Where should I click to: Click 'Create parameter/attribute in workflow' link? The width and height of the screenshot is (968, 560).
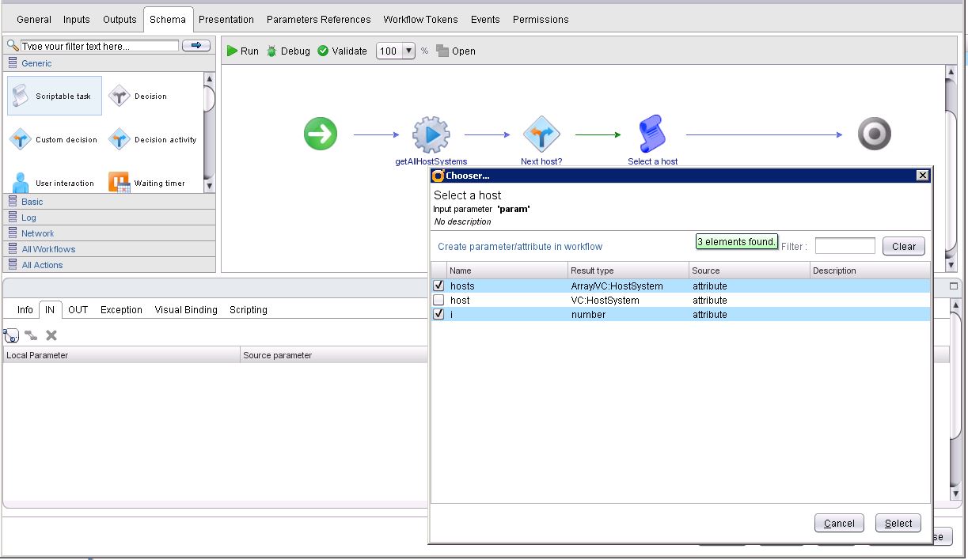[520, 247]
